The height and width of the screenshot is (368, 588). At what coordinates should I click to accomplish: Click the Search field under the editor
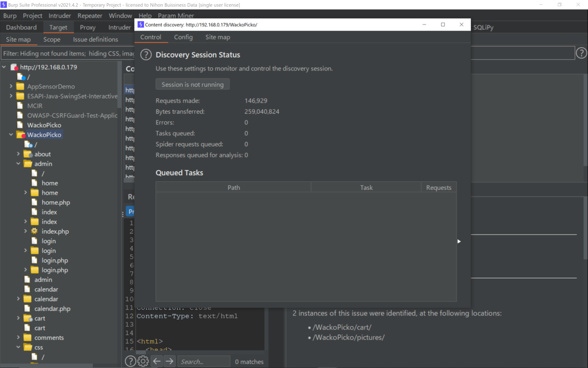tap(203, 362)
